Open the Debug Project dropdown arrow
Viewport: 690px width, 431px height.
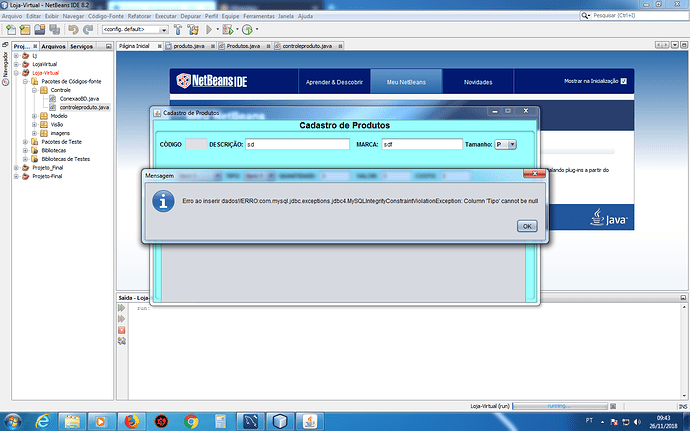(237, 29)
